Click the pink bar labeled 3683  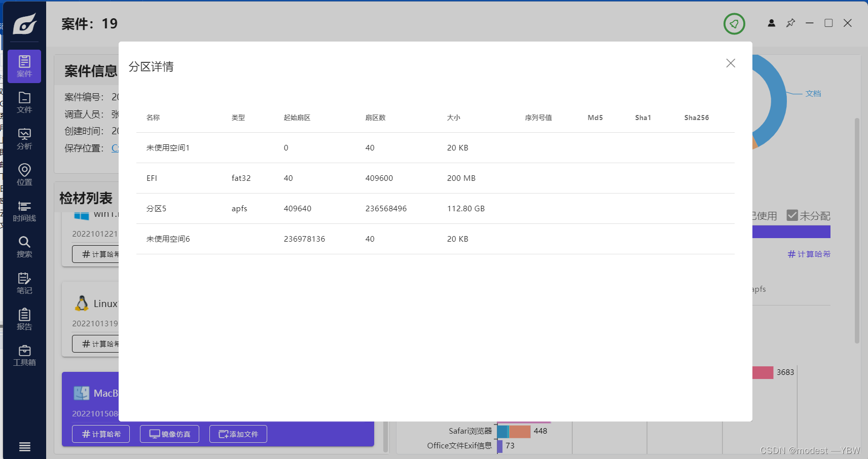[x=763, y=372]
